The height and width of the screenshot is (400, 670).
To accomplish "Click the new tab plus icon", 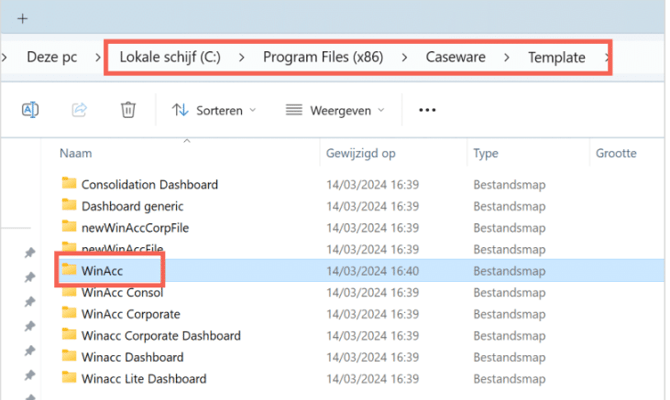I will pos(22,18).
